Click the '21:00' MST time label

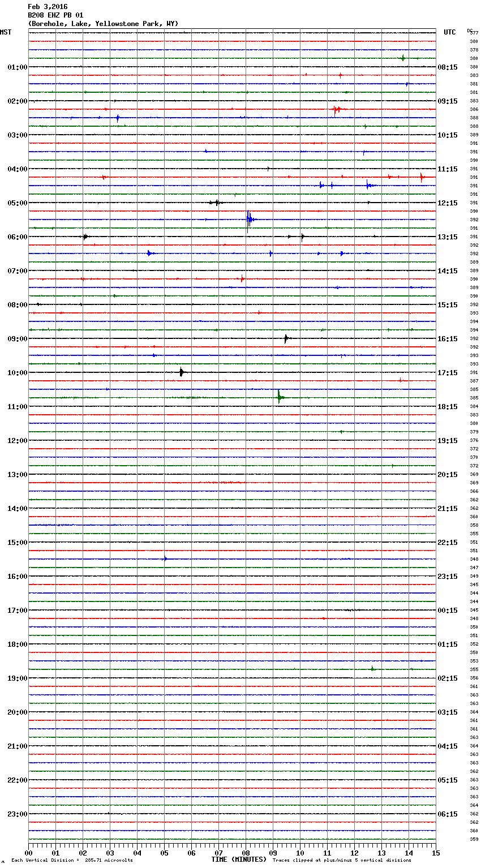tap(17, 746)
